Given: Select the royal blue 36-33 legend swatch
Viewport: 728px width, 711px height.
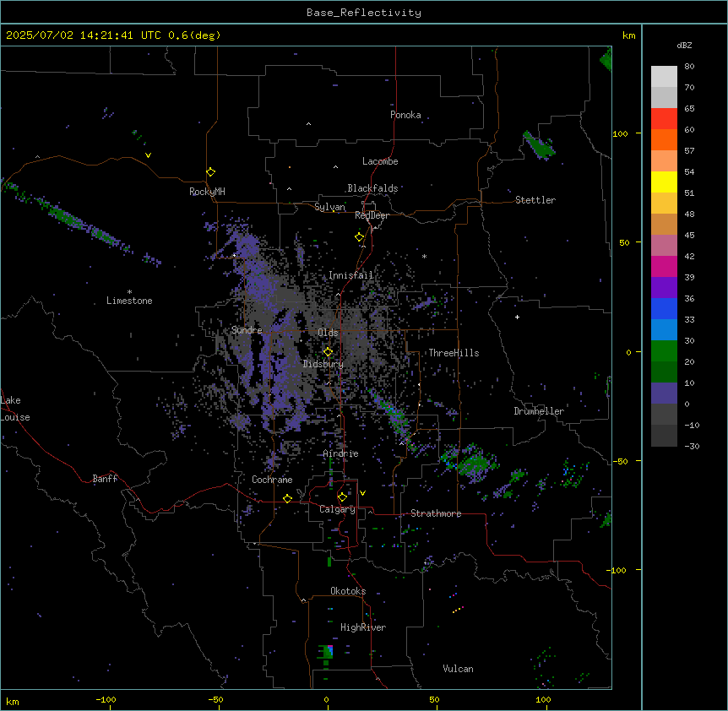Looking at the screenshot, I should pyautogui.click(x=664, y=308).
